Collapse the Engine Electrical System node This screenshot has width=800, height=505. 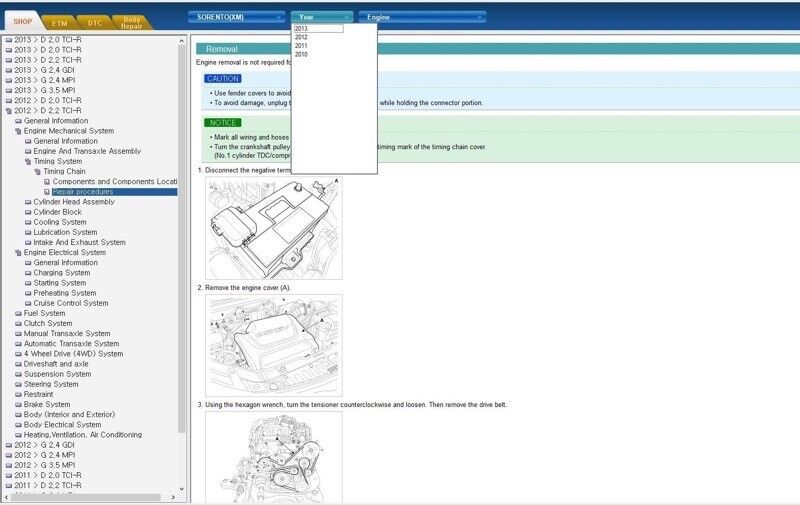click(18, 253)
